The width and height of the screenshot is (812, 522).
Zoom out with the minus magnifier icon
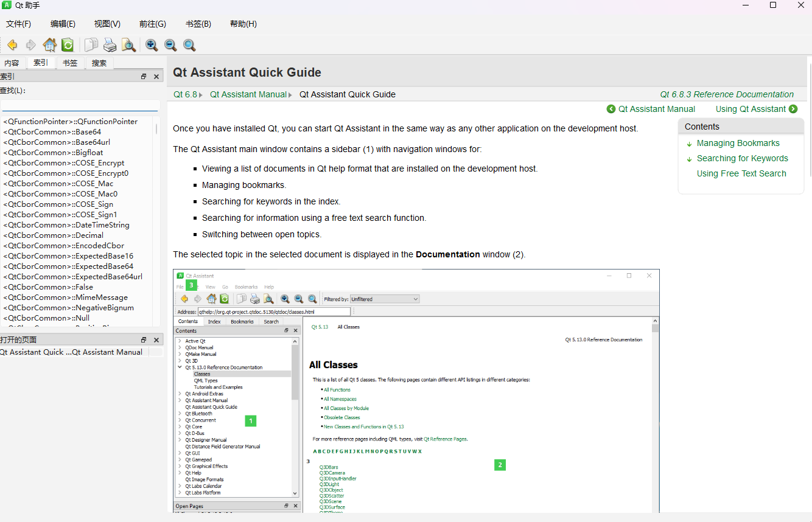tap(170, 45)
